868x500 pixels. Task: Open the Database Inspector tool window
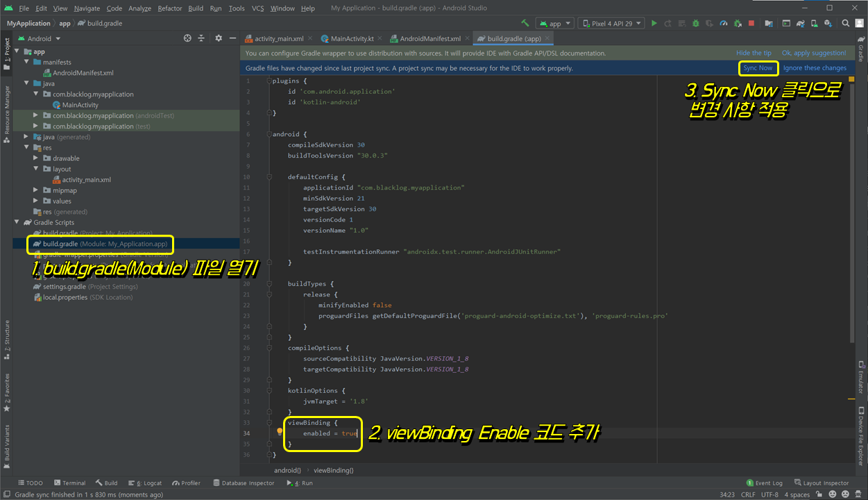(x=244, y=483)
